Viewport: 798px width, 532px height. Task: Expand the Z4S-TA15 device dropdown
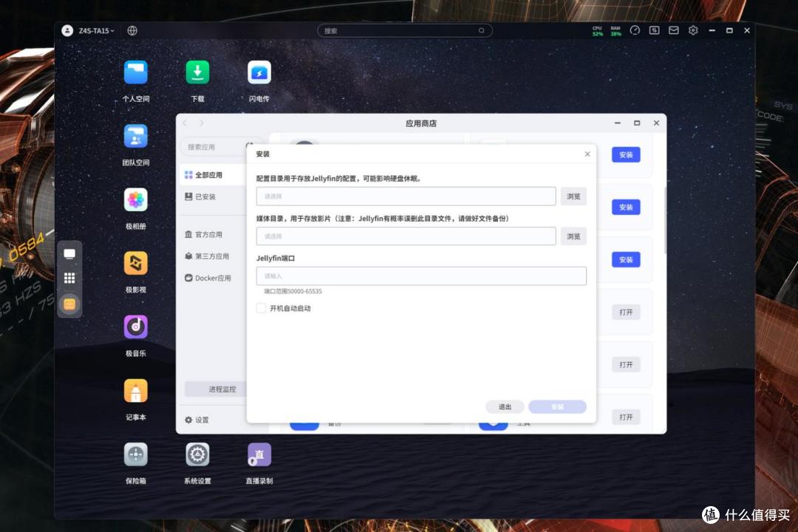pos(96,30)
